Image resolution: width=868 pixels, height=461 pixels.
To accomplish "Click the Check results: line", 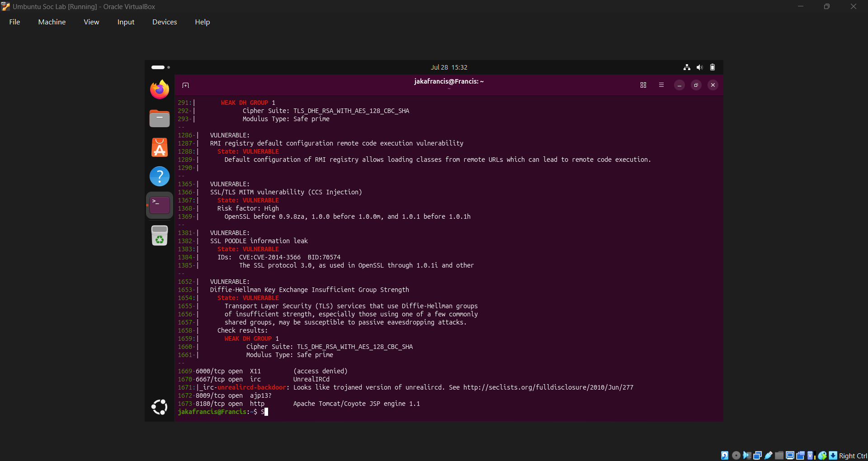I will pyautogui.click(x=243, y=330).
